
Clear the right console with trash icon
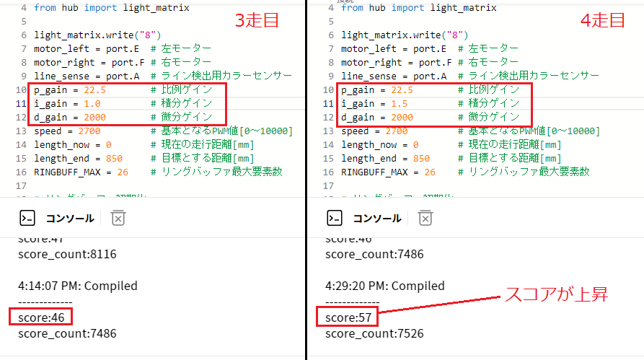click(425, 218)
